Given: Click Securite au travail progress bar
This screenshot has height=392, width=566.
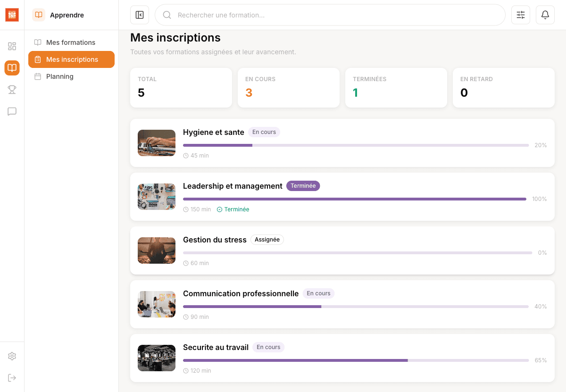Looking at the screenshot, I should (356, 360).
